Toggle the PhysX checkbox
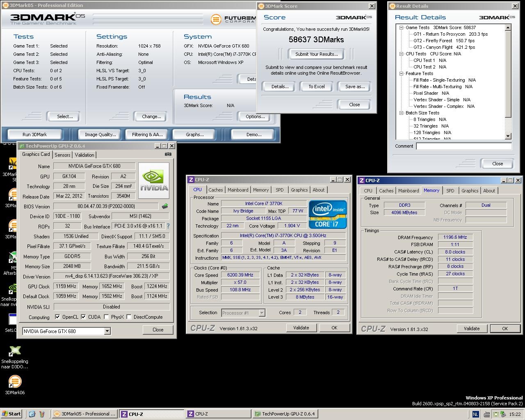This screenshot has width=525, height=420. tap(107, 317)
